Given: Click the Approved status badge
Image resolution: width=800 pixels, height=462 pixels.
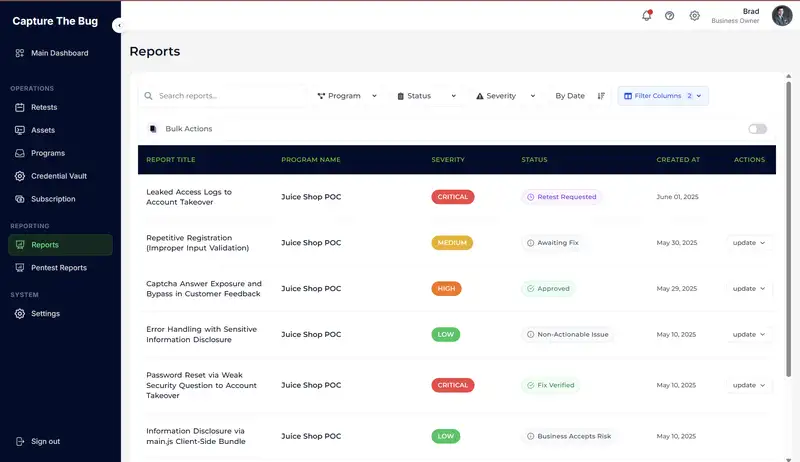Looking at the screenshot, I should 548,289.
